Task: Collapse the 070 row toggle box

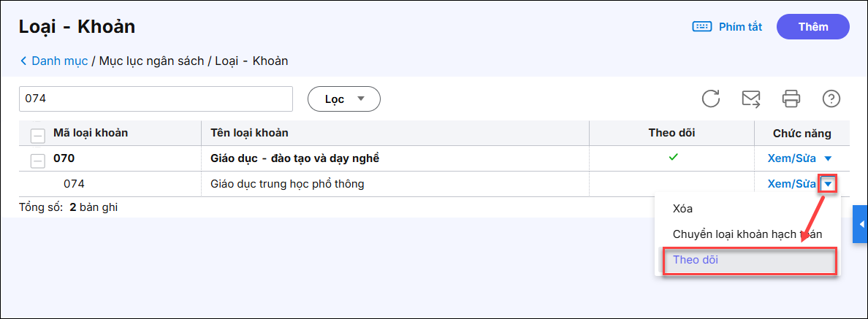Action: coord(37,160)
